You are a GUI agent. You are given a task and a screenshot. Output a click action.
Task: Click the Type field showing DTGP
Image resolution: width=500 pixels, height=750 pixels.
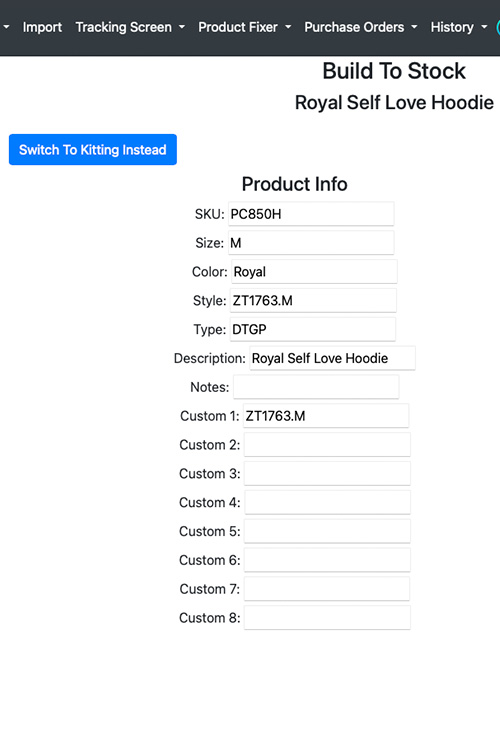coord(313,329)
